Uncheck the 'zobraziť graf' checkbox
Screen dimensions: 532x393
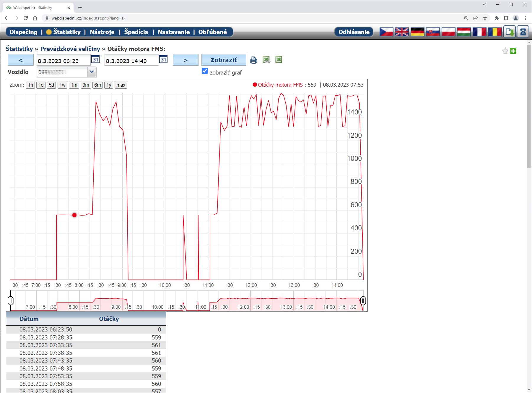point(205,71)
